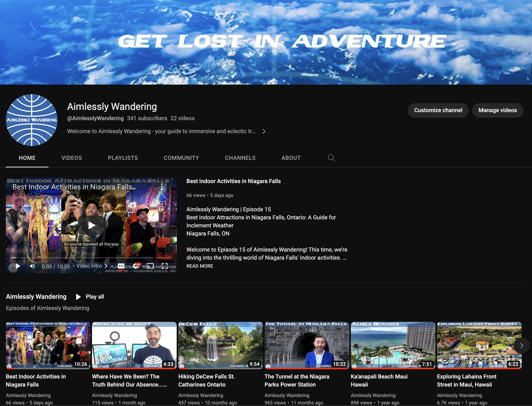This screenshot has width=532, height=406.
Task: Expand description with READ MORE
Action: 200,266
